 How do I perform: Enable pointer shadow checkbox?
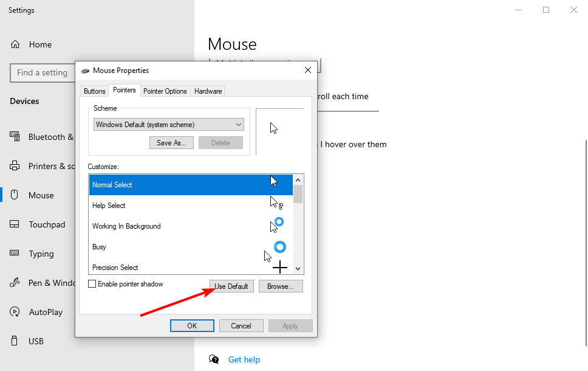point(92,284)
